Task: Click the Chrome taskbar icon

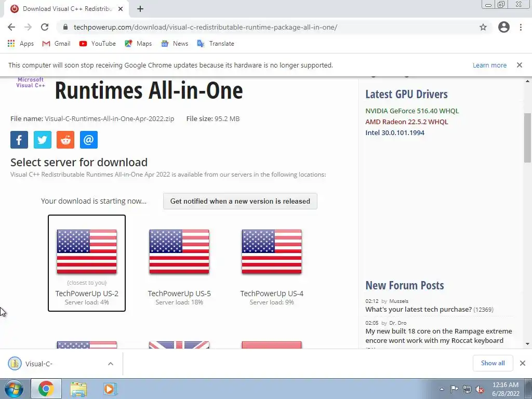Action: (46, 389)
